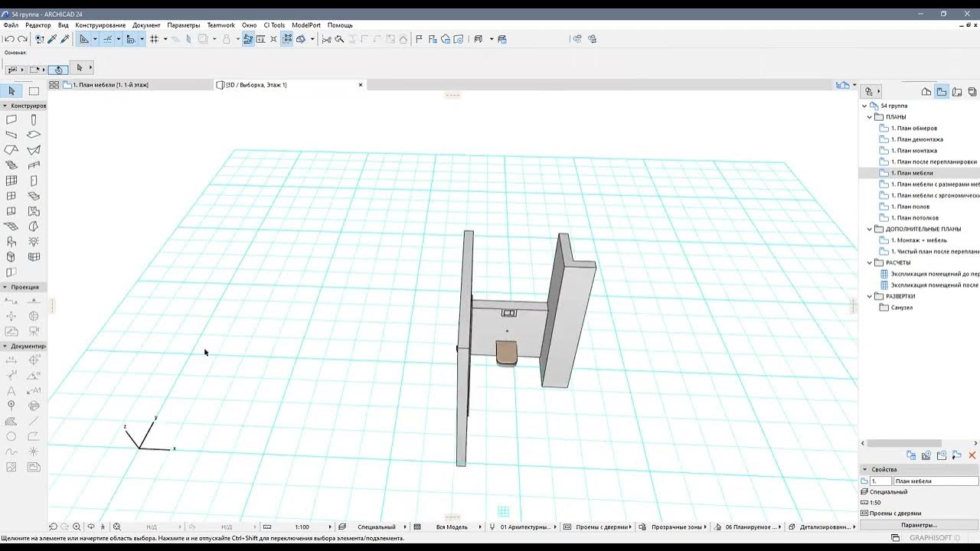Image resolution: width=980 pixels, height=551 pixels.
Task: Collapse the РАЗВЕРТКИ folder
Action: (x=870, y=296)
